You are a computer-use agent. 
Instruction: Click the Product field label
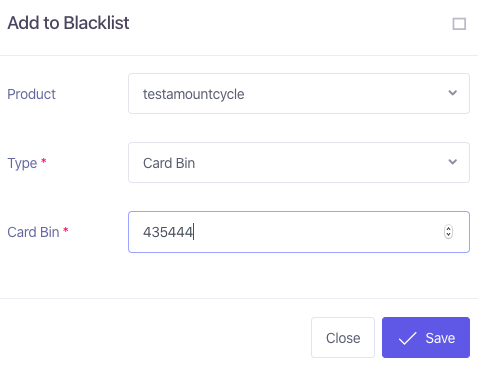pyautogui.click(x=32, y=94)
